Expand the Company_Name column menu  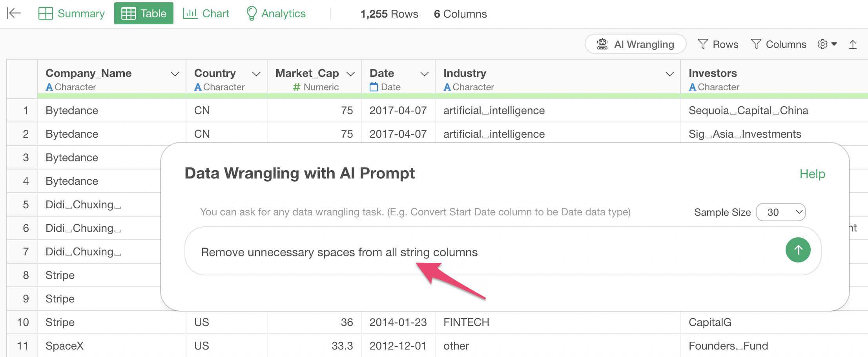[x=175, y=74]
